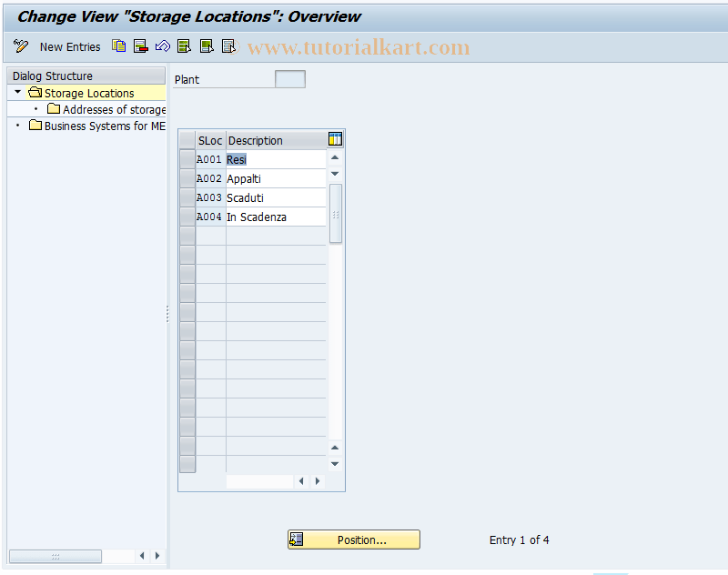Click the New Entries button

click(70, 46)
